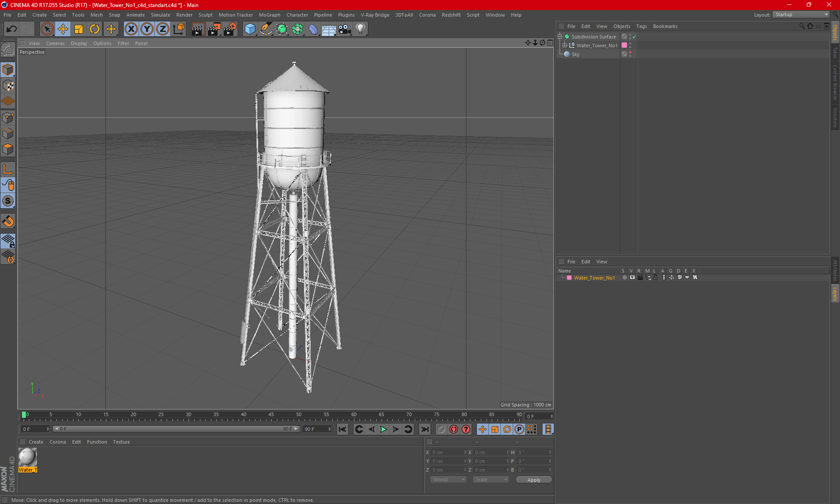840x504 pixels.
Task: Open viewport Cameras menu
Action: (x=55, y=43)
